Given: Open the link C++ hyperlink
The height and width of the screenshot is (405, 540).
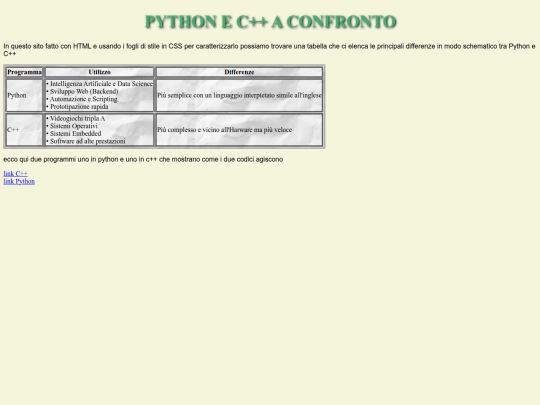Looking at the screenshot, I should pos(15,174).
